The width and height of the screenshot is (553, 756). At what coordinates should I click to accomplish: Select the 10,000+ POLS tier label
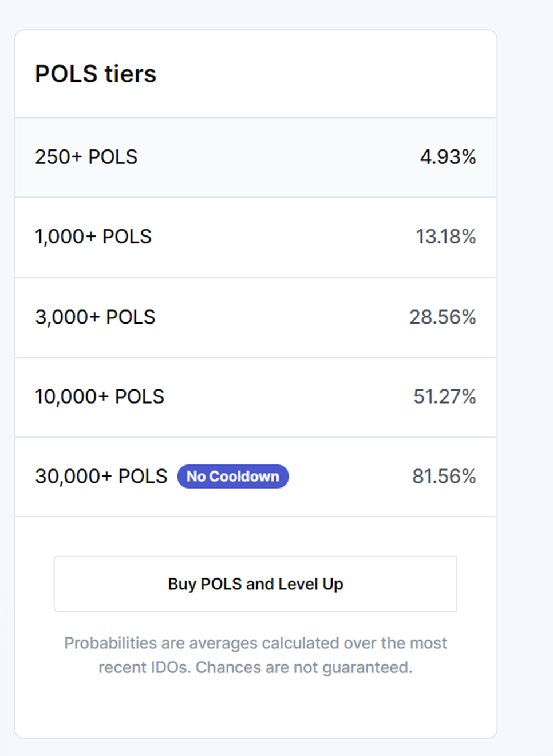coord(100,396)
